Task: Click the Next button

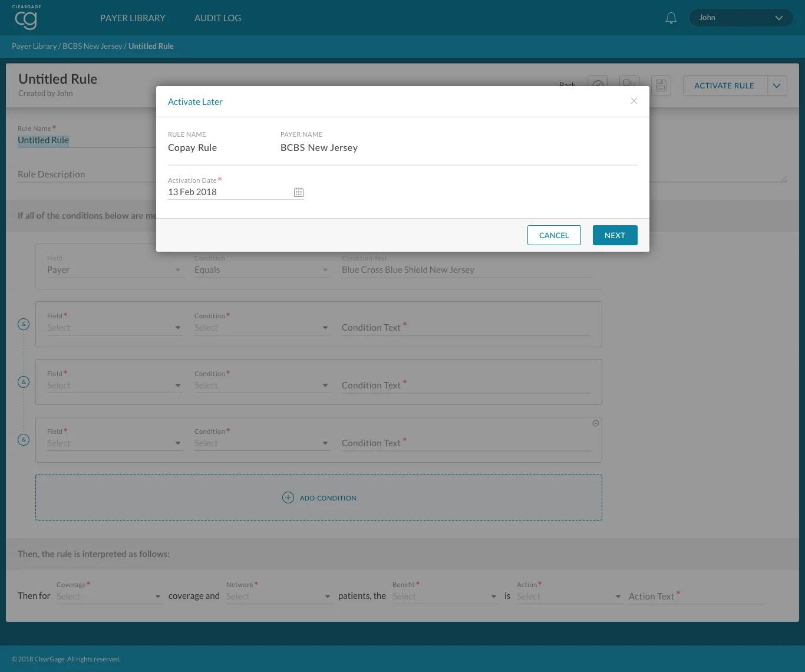Action: (x=615, y=235)
